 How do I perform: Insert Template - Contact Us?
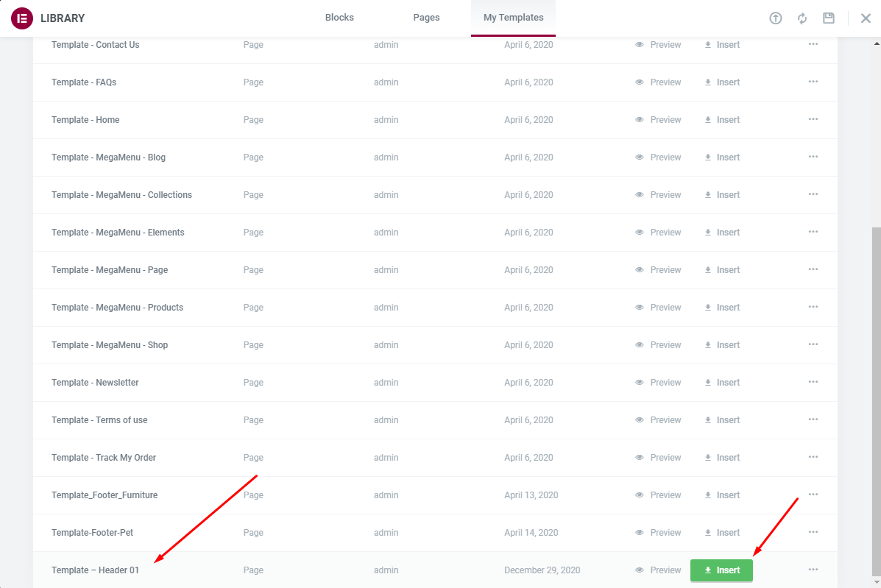tap(722, 44)
